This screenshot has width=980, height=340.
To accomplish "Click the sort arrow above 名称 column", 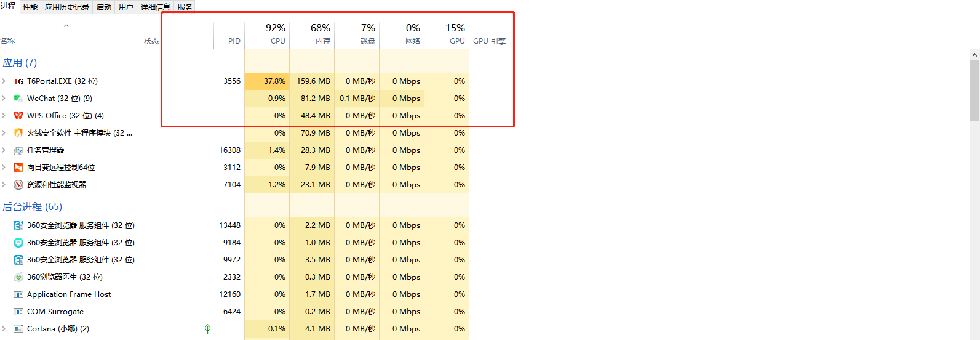I will point(66,26).
